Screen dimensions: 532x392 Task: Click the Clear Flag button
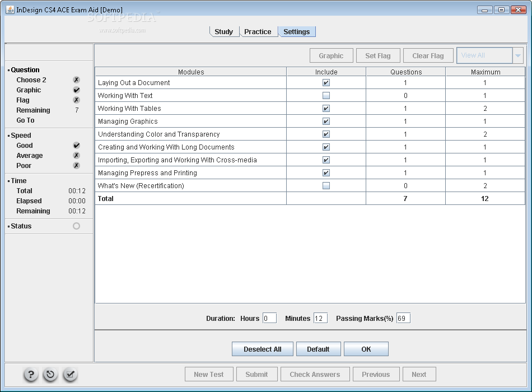[x=428, y=55]
